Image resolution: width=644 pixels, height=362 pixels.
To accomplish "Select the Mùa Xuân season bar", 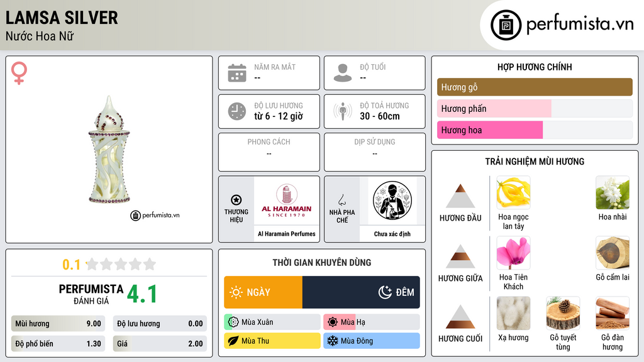I will [272, 322].
